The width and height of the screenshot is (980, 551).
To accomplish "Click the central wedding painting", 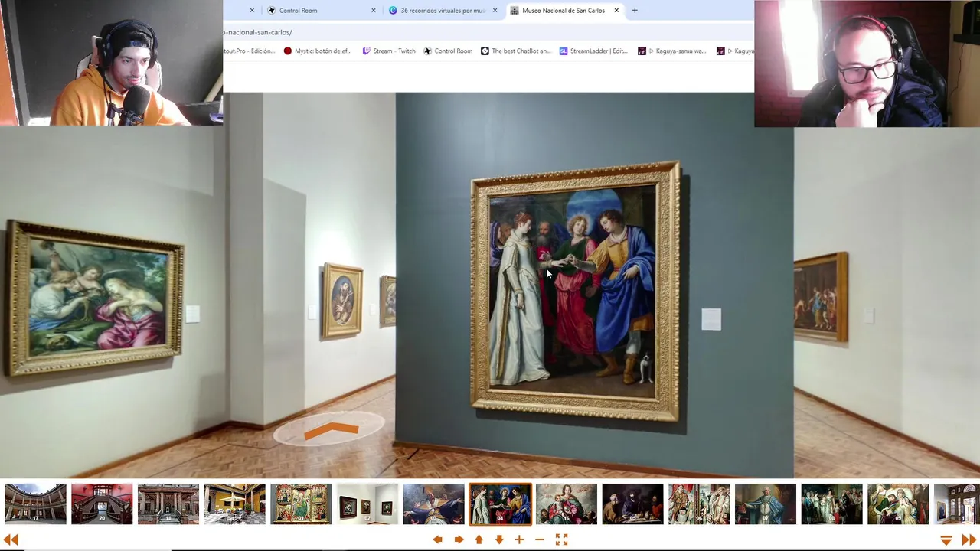I will click(x=576, y=291).
